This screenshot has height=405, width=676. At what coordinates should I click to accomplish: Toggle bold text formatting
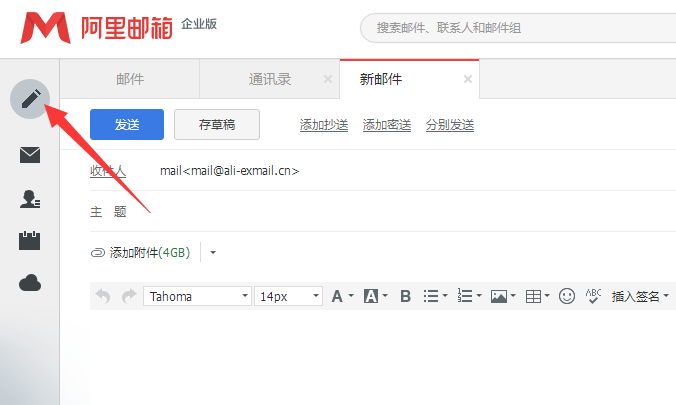(x=405, y=296)
